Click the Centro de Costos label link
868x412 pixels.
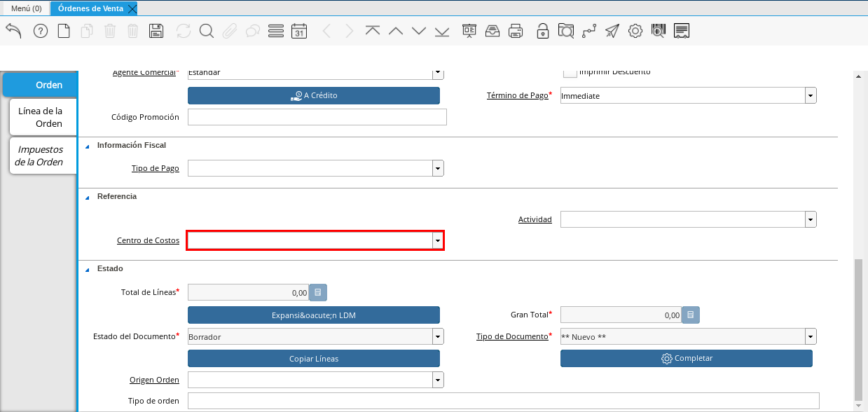(x=148, y=241)
